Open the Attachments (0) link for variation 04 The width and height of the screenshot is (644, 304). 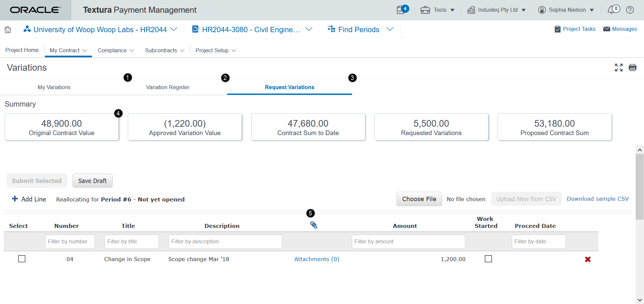click(x=317, y=259)
